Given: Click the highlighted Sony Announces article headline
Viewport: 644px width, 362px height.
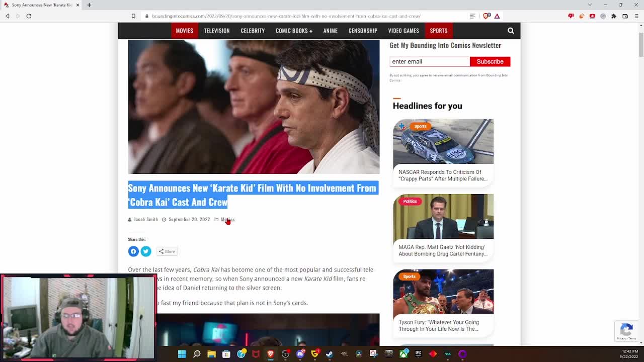Looking at the screenshot, I should tap(253, 195).
